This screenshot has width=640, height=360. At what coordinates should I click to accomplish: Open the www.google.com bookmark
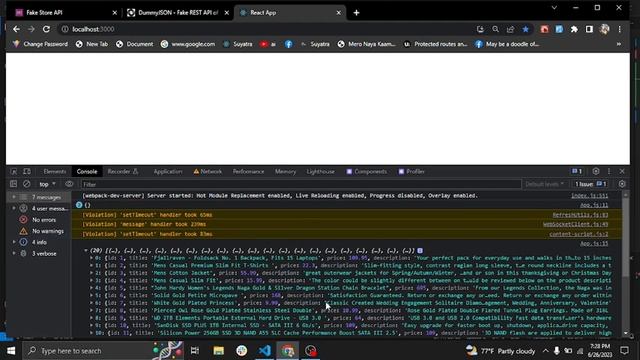(188, 44)
